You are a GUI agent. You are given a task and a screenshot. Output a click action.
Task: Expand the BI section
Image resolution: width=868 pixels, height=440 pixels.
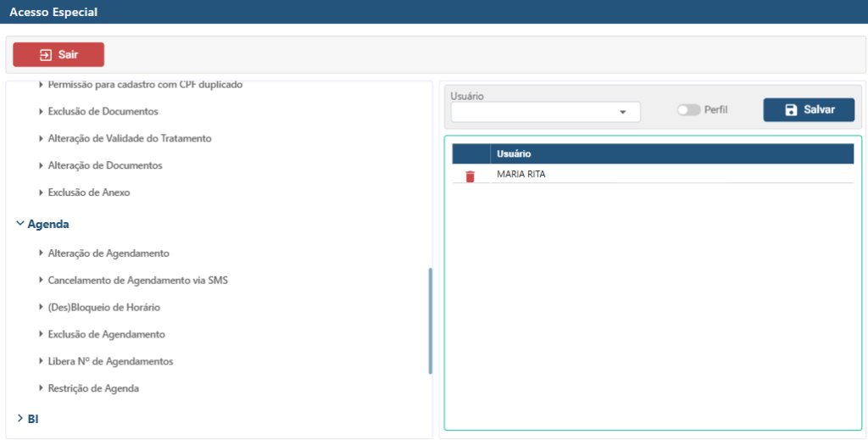[x=20, y=418]
